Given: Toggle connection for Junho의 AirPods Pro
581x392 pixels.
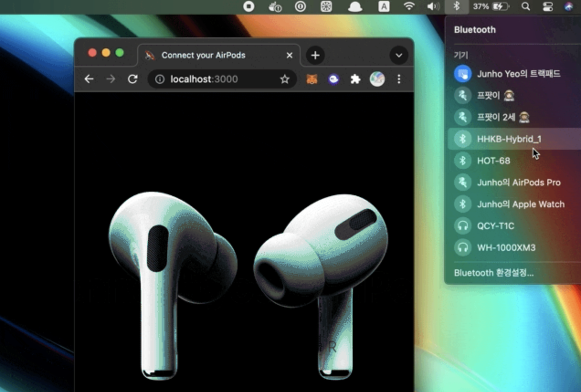Looking at the screenshot, I should [518, 183].
